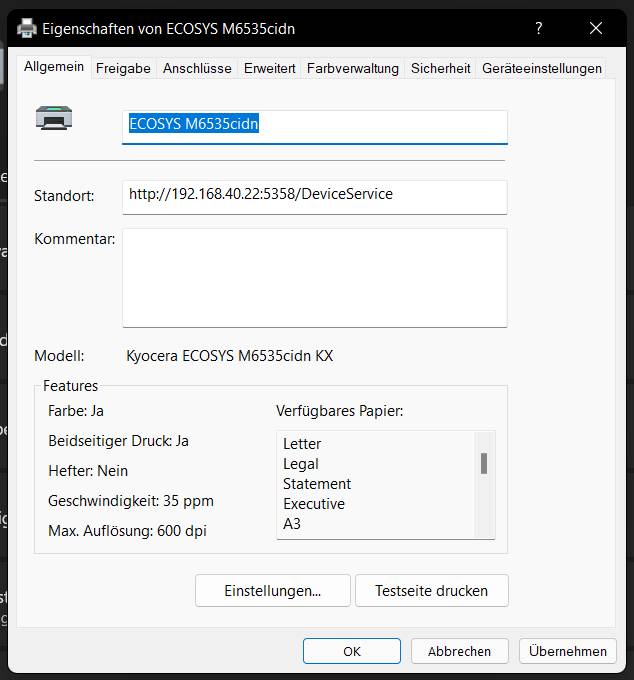Switch to the Anschlüsse tab
The width and height of the screenshot is (634, 680).
pos(197,69)
